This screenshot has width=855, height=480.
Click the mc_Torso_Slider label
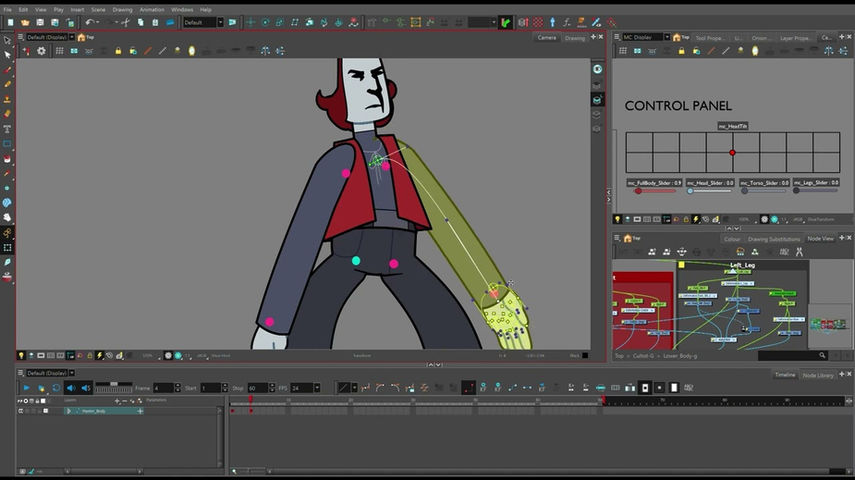(x=764, y=183)
